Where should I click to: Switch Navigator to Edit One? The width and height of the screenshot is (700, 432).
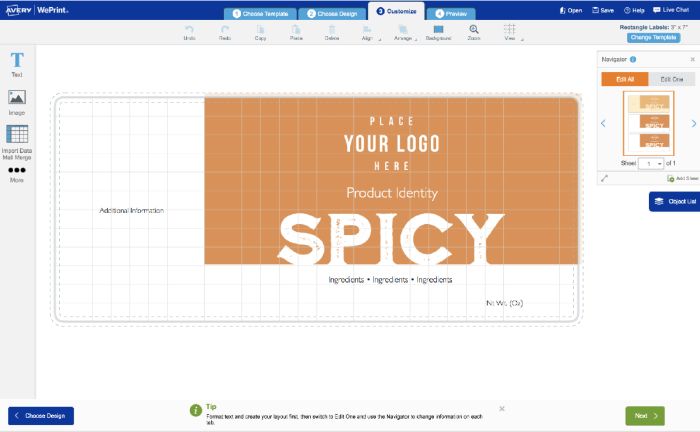tap(671, 79)
